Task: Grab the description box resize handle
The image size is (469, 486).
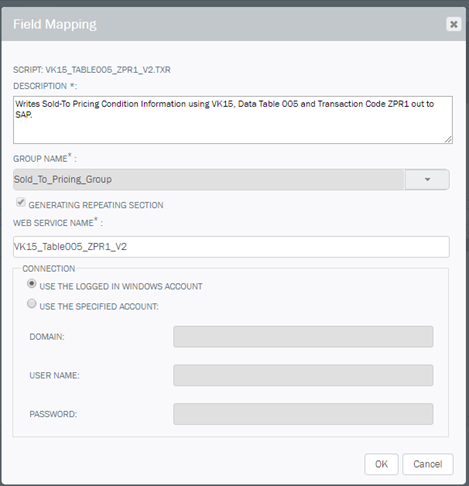Action: point(448,140)
